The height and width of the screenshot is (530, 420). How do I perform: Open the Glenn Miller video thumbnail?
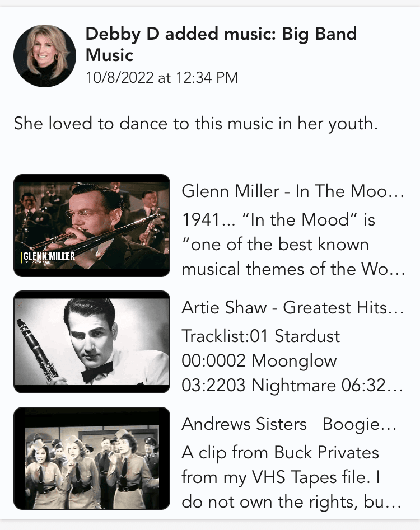coord(92,226)
